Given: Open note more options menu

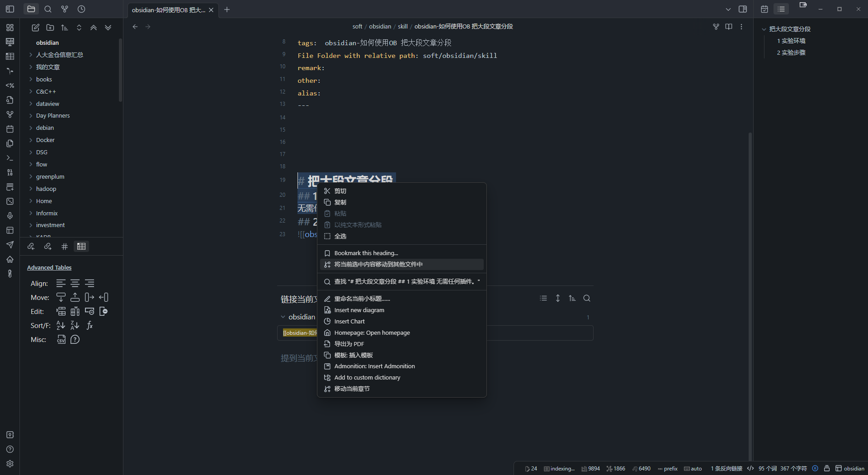Looking at the screenshot, I should pyautogui.click(x=741, y=27).
